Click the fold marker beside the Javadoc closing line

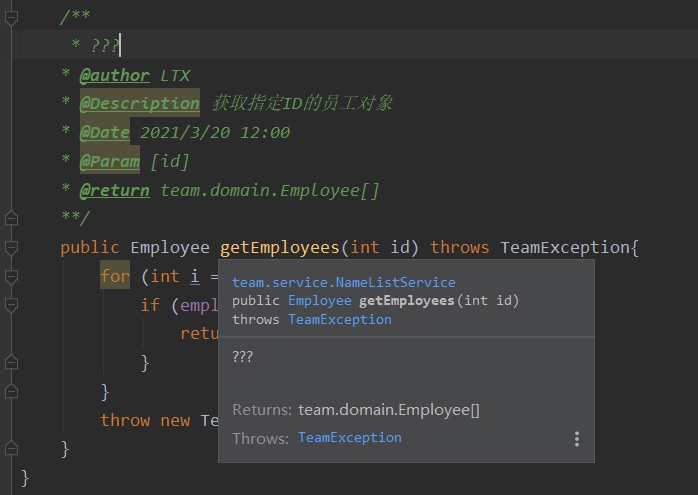pos(11,219)
